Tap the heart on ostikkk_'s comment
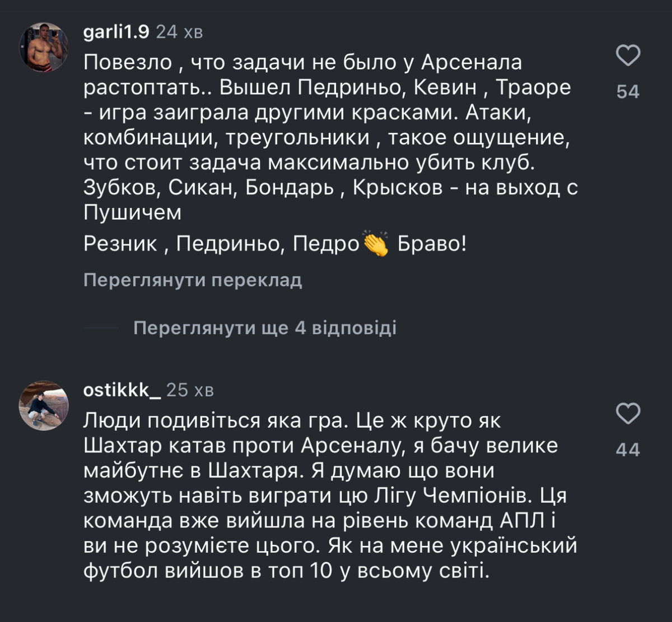Screen dimensions: 672x622 (x=628, y=414)
